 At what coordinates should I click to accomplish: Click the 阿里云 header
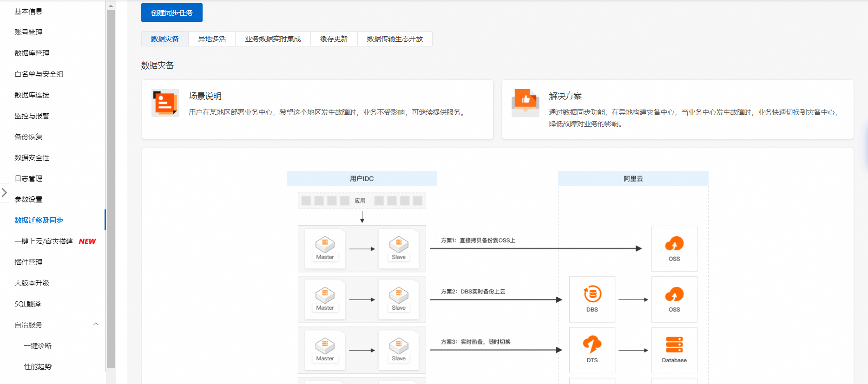[x=633, y=179]
